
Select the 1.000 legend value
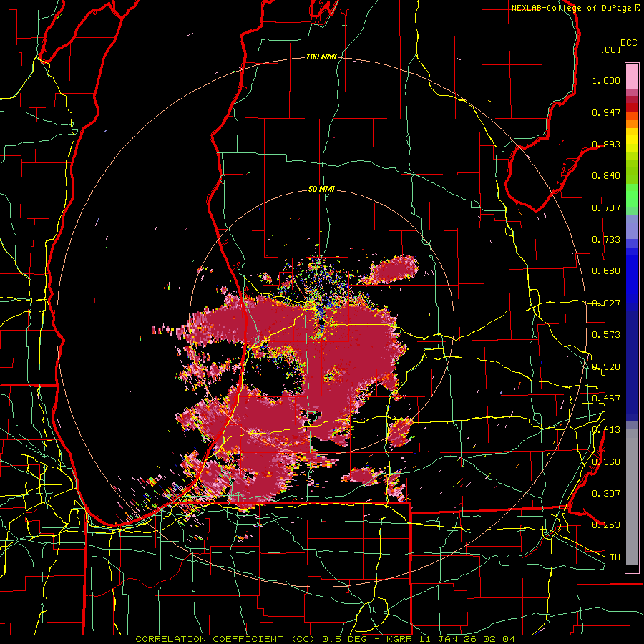click(606, 80)
